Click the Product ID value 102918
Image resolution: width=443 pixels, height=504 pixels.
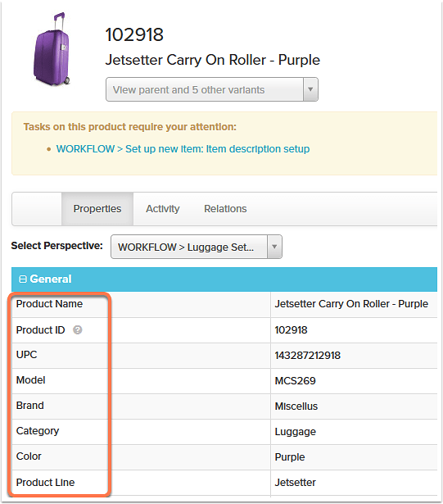(291, 329)
